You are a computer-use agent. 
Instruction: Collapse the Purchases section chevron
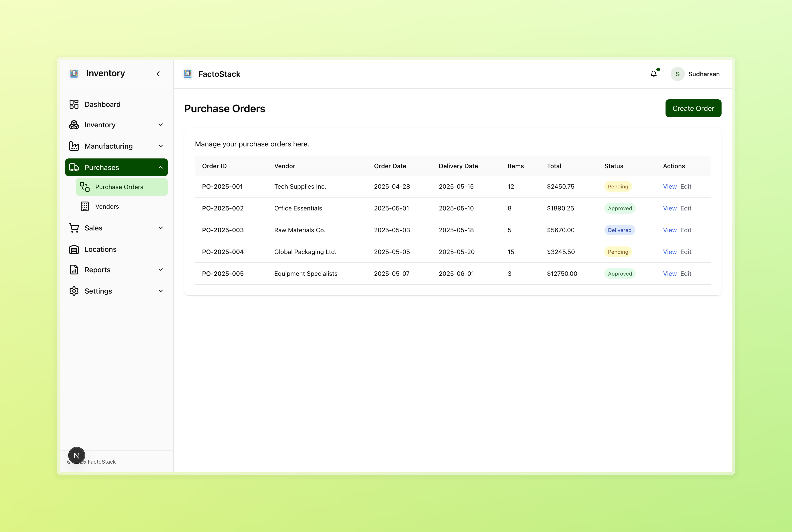tap(161, 168)
